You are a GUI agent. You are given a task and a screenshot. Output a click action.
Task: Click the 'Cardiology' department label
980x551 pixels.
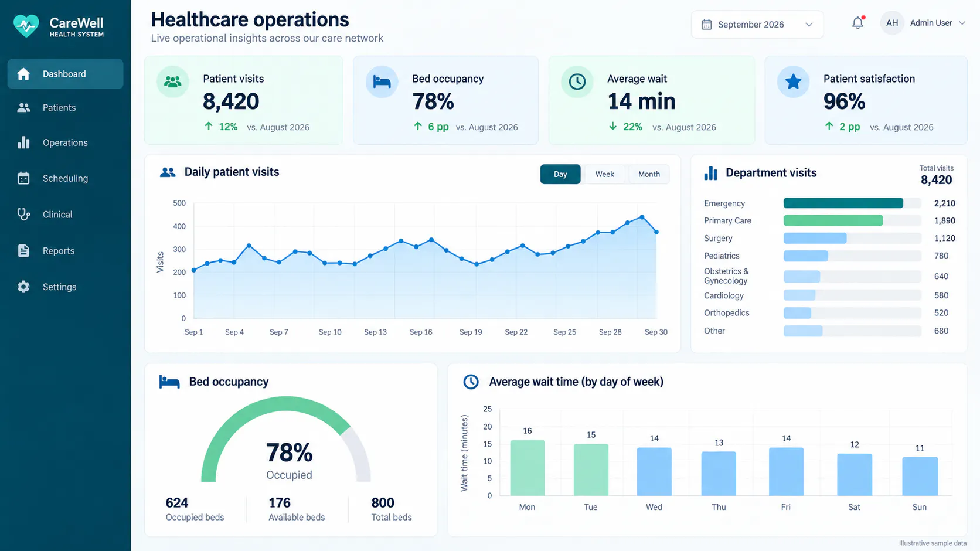coord(724,295)
